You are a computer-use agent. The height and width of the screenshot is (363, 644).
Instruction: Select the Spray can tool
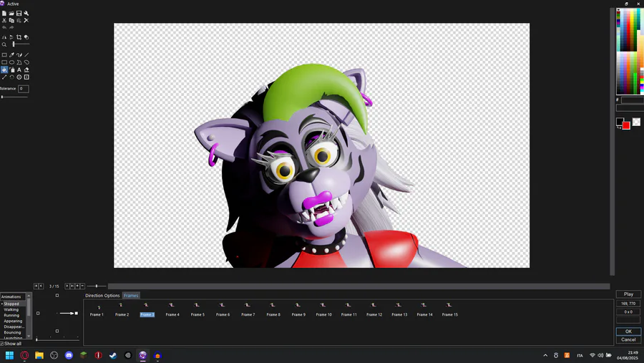tap(11, 70)
